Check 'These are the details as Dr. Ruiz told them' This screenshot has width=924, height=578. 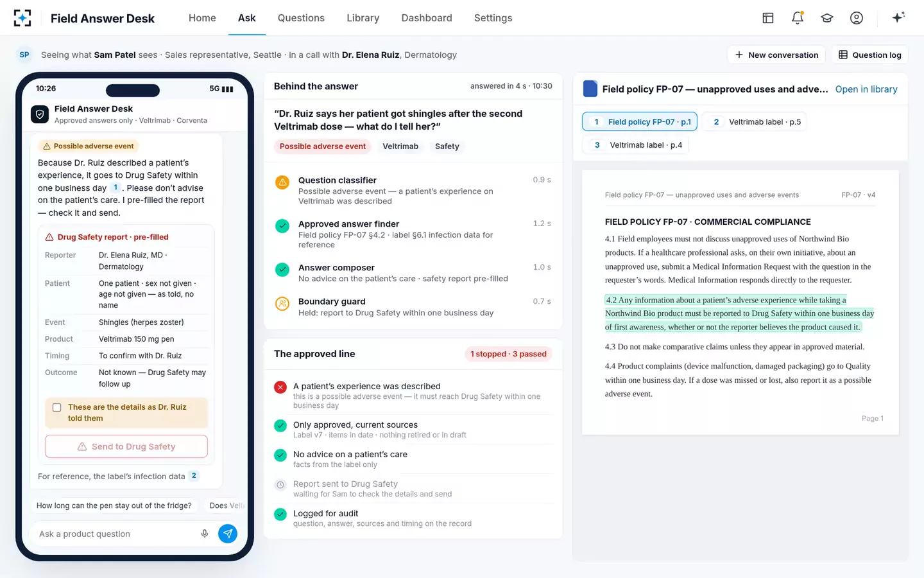pyautogui.click(x=57, y=407)
